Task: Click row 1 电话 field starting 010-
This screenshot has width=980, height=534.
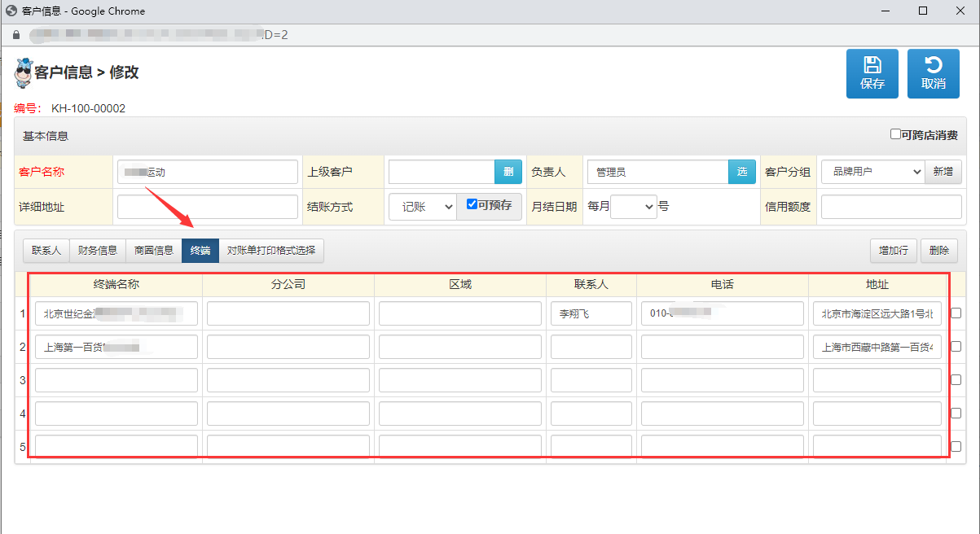Action: (x=723, y=313)
